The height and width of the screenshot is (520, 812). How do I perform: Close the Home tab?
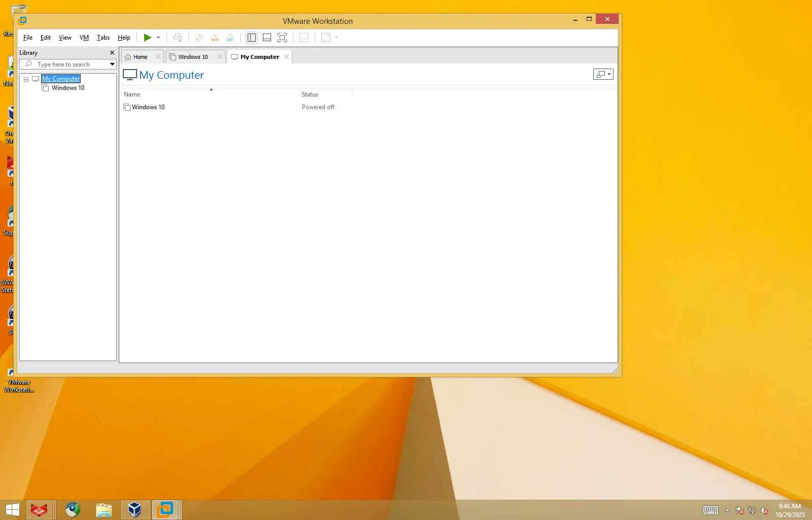click(x=158, y=57)
